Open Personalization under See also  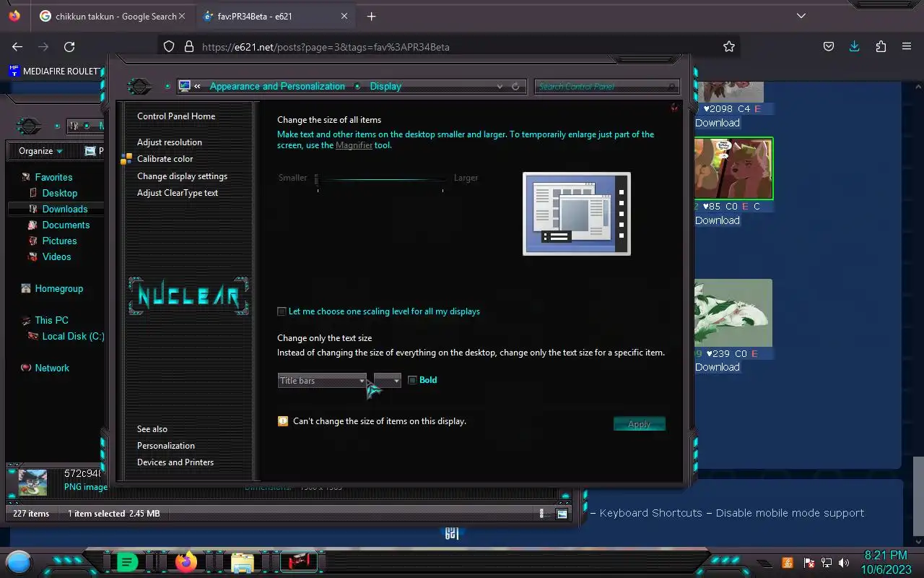click(x=166, y=446)
